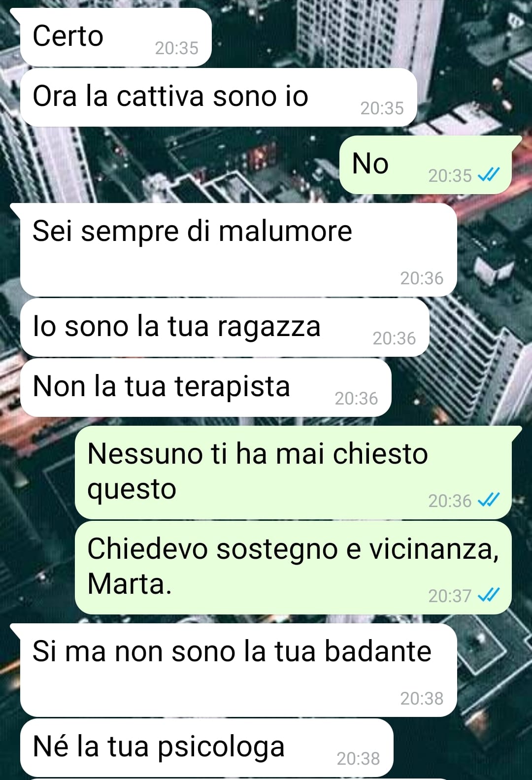Viewport: 532px width, 780px height.
Task: Select the 'Chiedevo sostegno e vicinanza, Marta.' message
Action: [293, 568]
